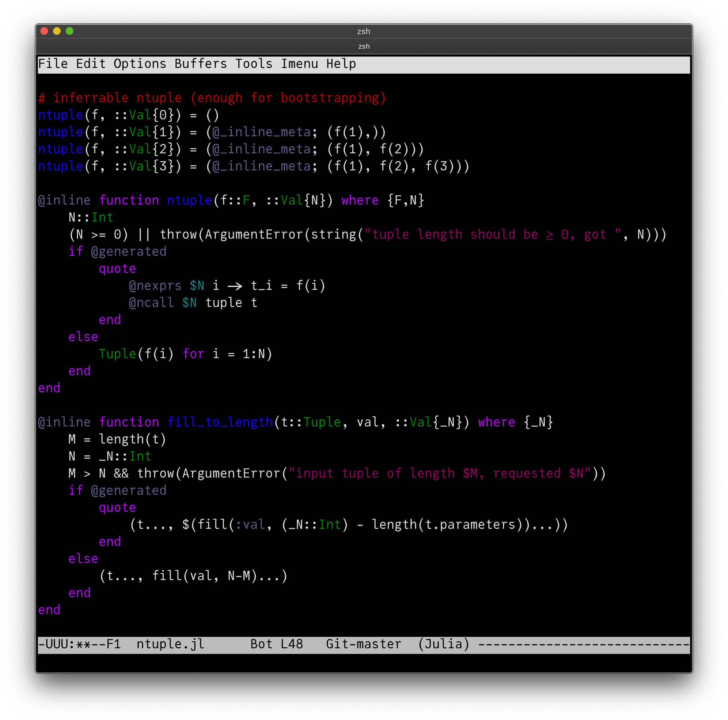This screenshot has width=728, height=720.
Task: Click the ntuple line with Val{1}
Action: click(212, 131)
